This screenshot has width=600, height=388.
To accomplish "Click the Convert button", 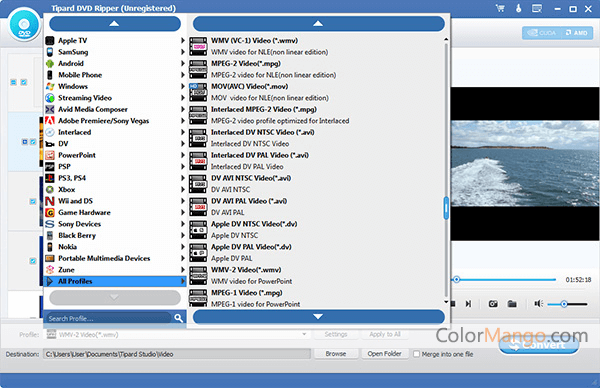I will tap(539, 345).
